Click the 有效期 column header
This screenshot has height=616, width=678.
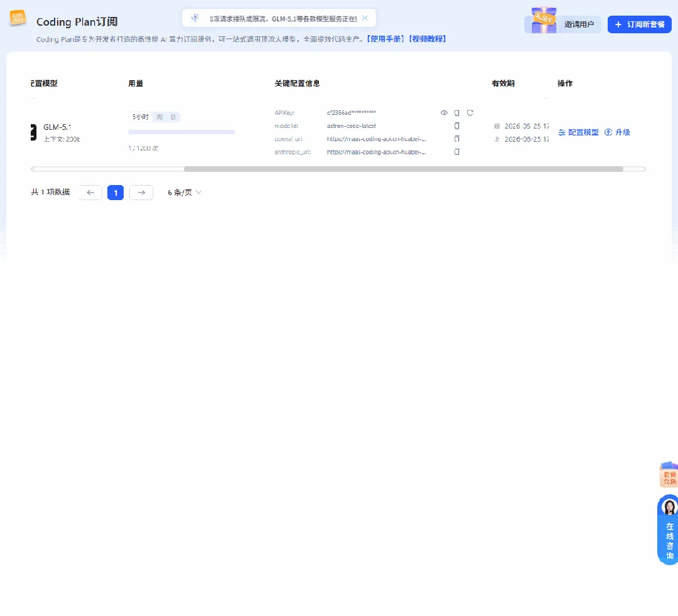coord(503,83)
